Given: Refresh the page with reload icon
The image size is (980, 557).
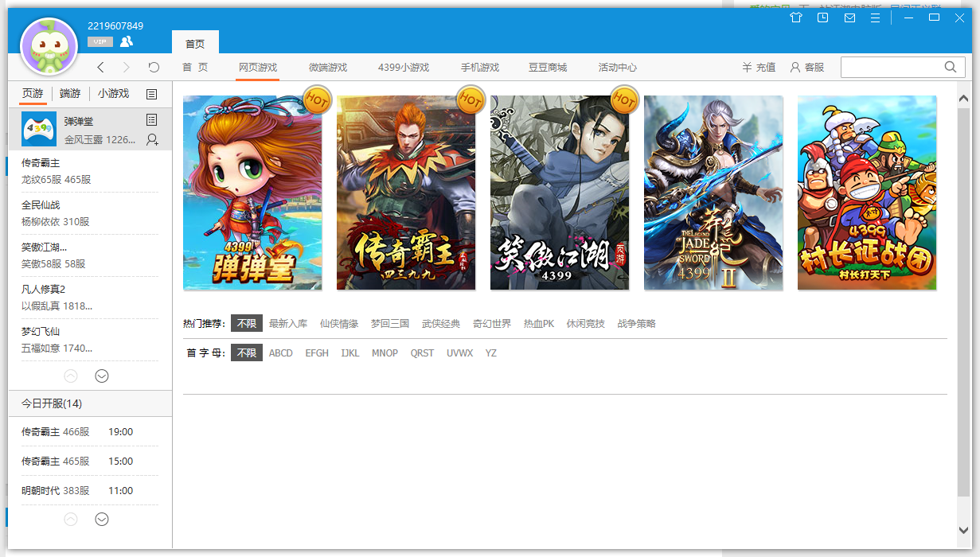Looking at the screenshot, I should (154, 68).
